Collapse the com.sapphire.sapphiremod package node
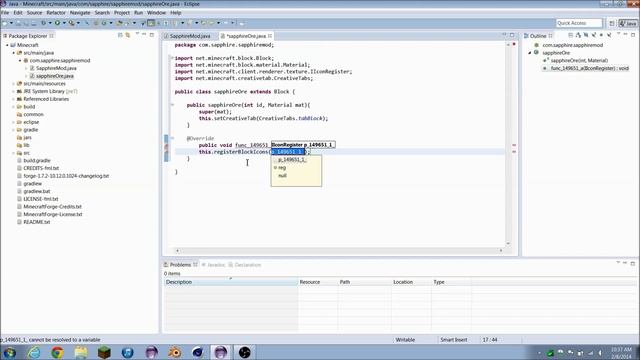 20,60
